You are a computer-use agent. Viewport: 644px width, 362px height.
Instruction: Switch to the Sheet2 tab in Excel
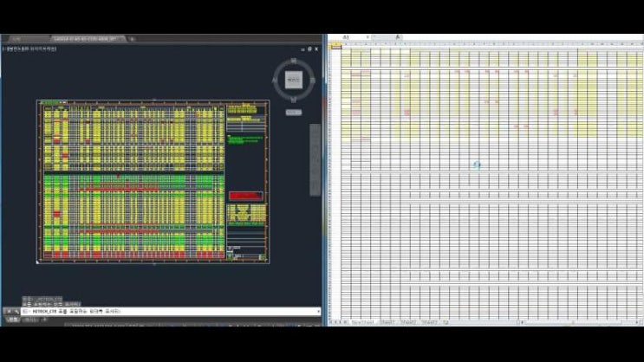point(408,323)
